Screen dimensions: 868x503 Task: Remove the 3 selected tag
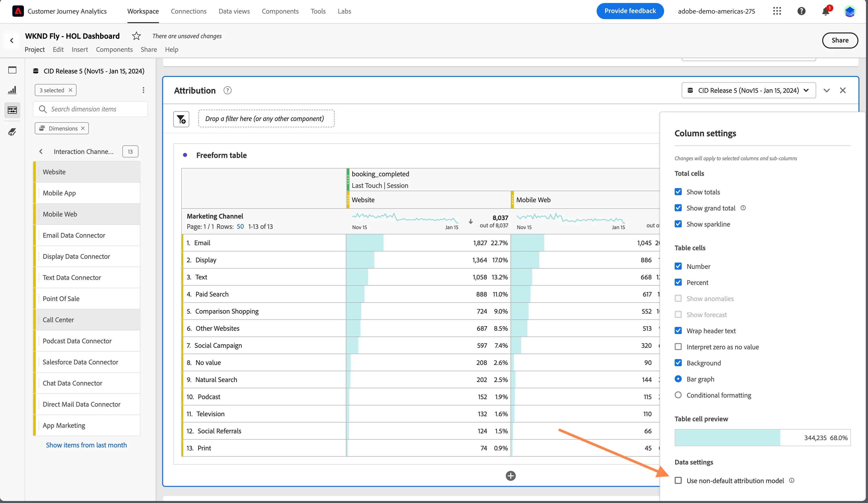pos(70,90)
